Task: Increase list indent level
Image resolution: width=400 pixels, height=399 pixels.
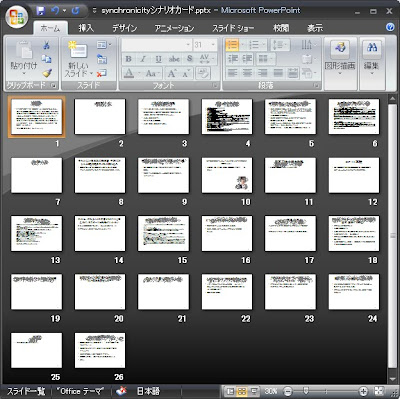Action: 247,59
